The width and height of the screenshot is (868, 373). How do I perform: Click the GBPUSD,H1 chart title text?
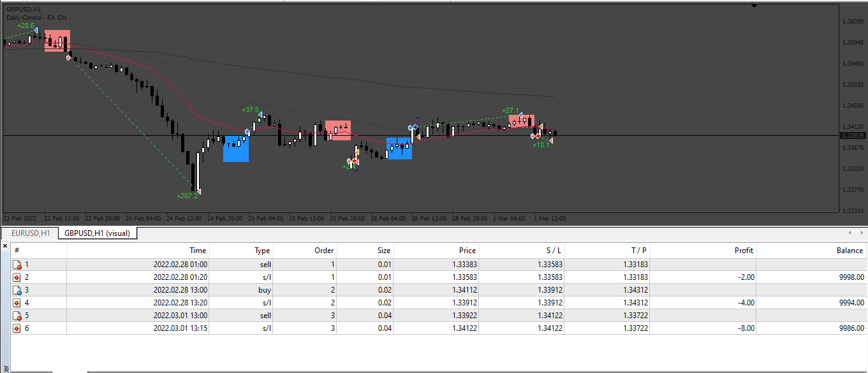24,10
